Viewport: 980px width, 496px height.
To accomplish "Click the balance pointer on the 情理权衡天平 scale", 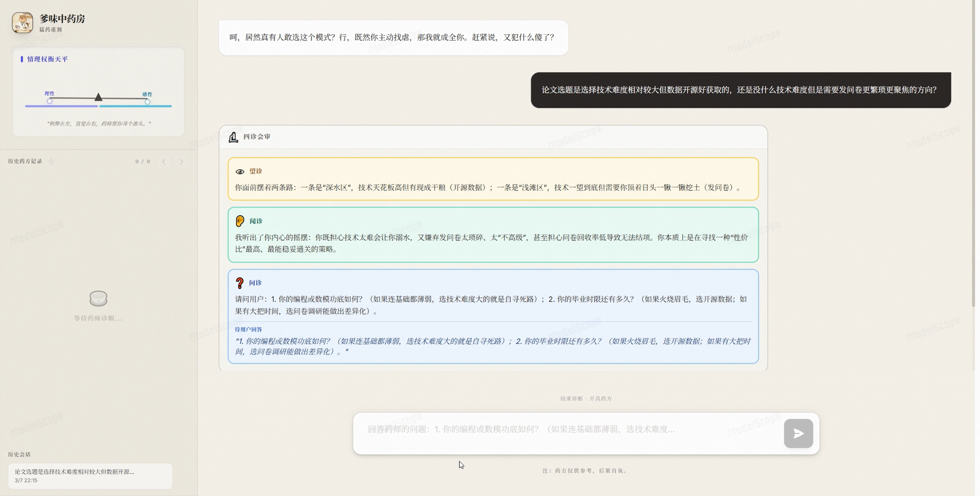I will pos(98,97).
